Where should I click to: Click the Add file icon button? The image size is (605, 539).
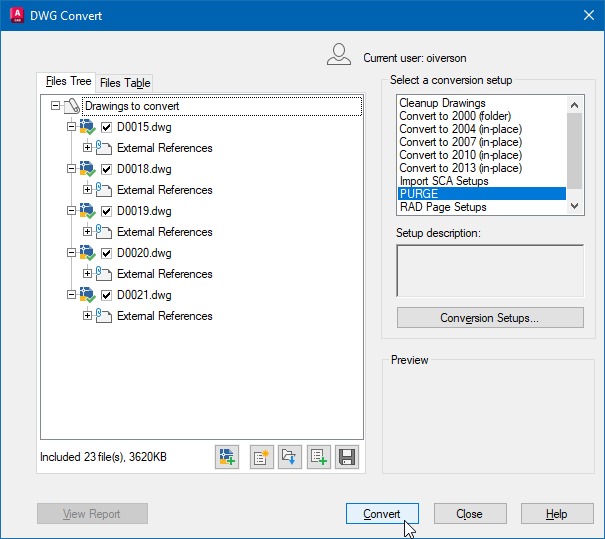pyautogui.click(x=227, y=457)
